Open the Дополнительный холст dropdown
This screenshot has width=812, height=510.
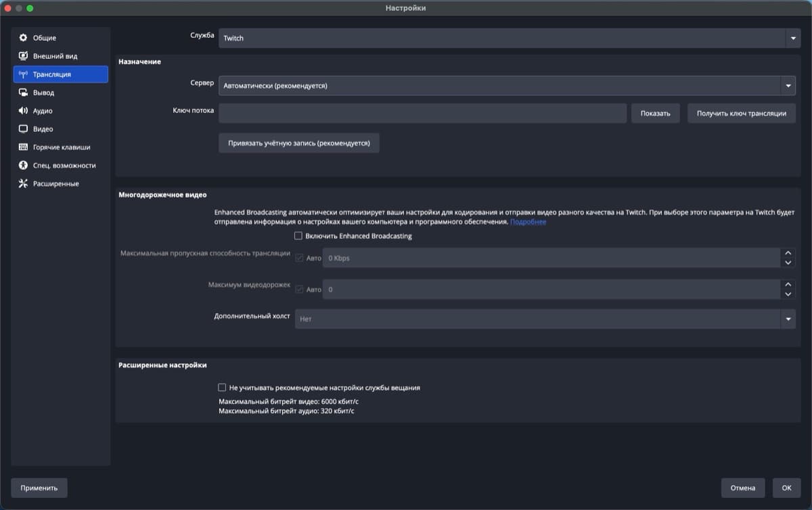point(787,319)
